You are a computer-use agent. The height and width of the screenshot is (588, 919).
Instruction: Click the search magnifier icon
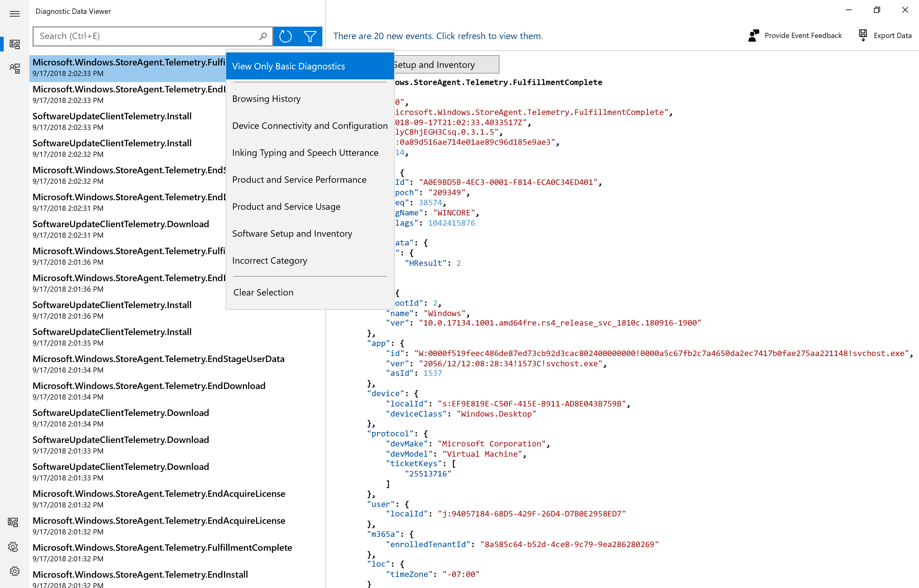(263, 36)
